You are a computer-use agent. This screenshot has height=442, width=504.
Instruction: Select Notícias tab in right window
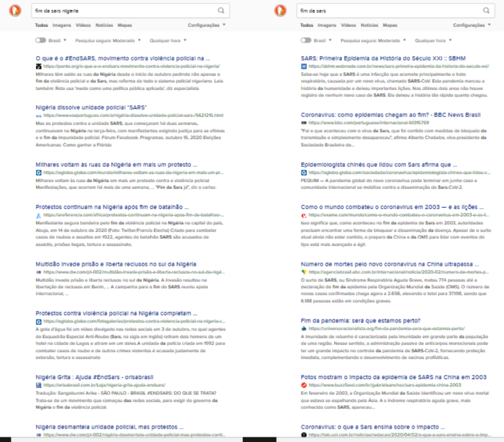tap(369, 25)
